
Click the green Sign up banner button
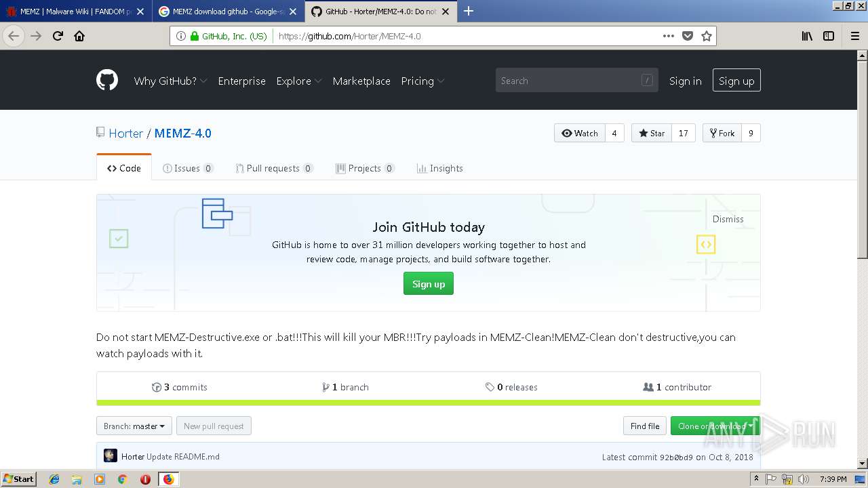point(429,283)
